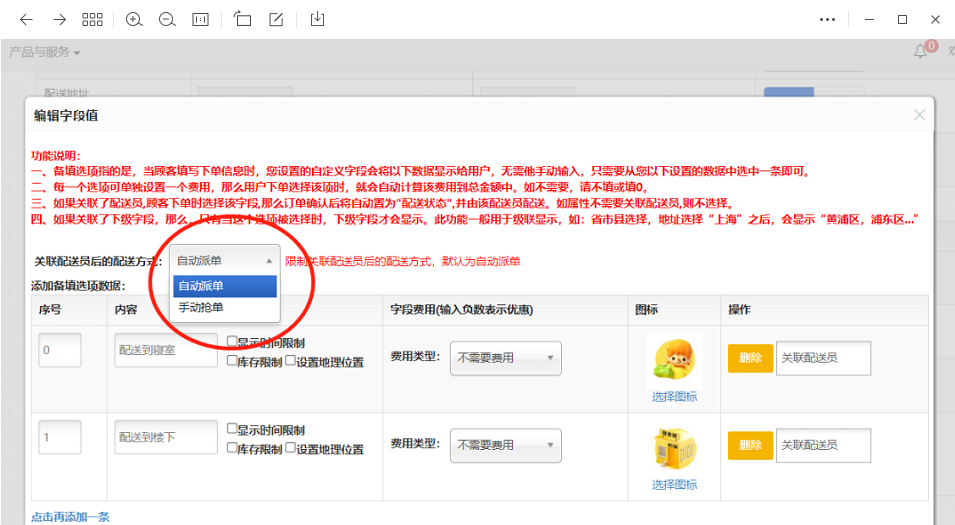Go back to the previous image

[x=26, y=19]
